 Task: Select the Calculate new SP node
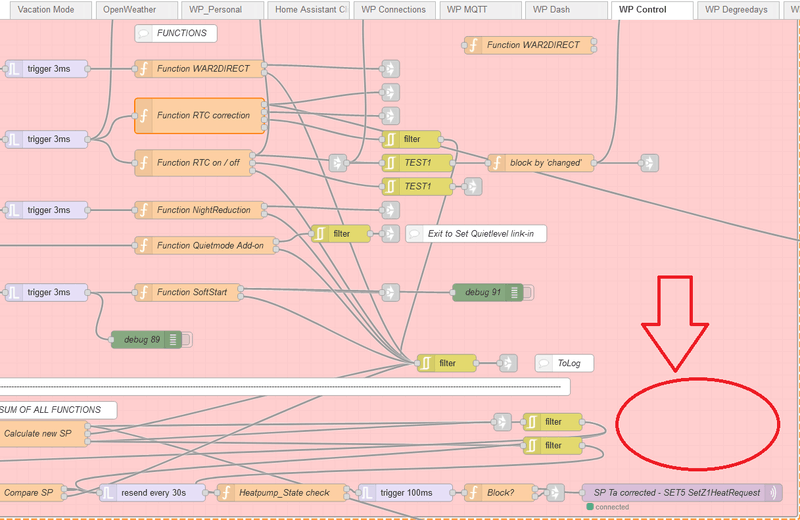pos(43,434)
